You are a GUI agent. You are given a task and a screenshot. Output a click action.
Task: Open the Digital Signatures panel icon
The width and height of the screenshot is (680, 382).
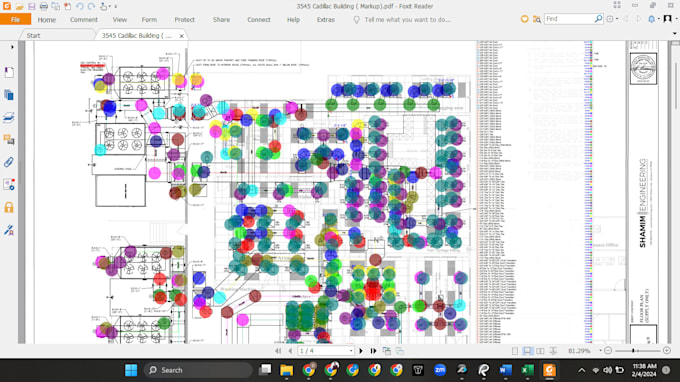(9, 230)
